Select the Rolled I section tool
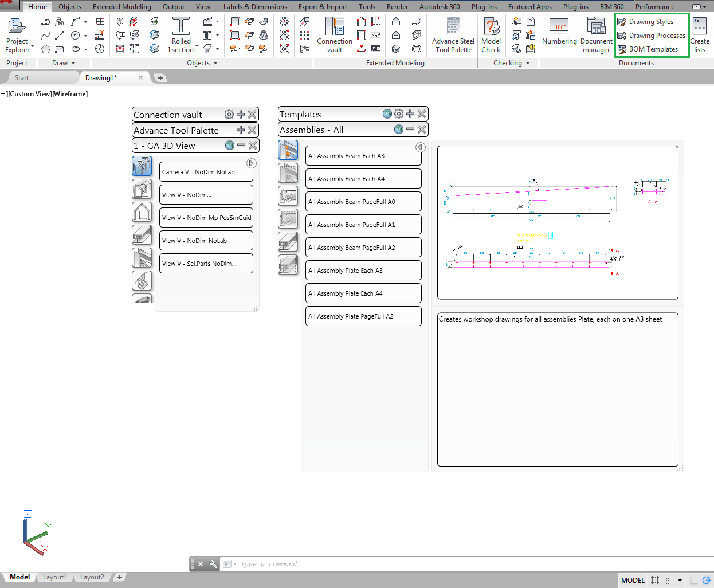714x588 pixels. click(181, 35)
